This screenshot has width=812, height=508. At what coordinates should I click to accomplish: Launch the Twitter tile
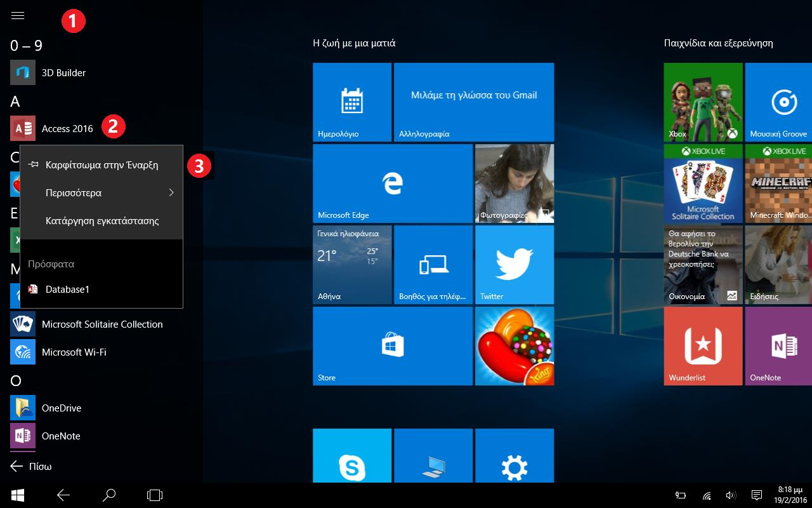click(514, 265)
